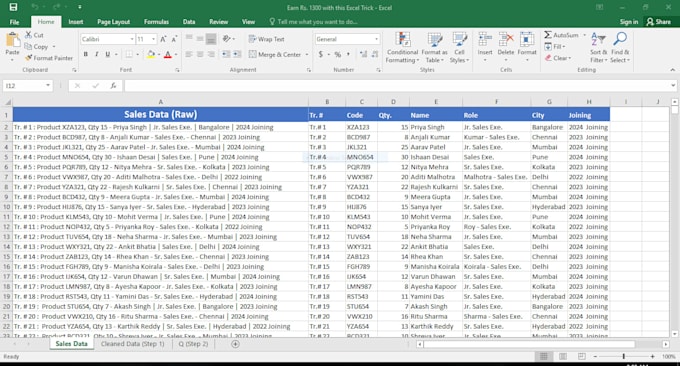680x366 pixels.
Task: Apply the yellow fill color
Action: pyautogui.click(x=150, y=54)
